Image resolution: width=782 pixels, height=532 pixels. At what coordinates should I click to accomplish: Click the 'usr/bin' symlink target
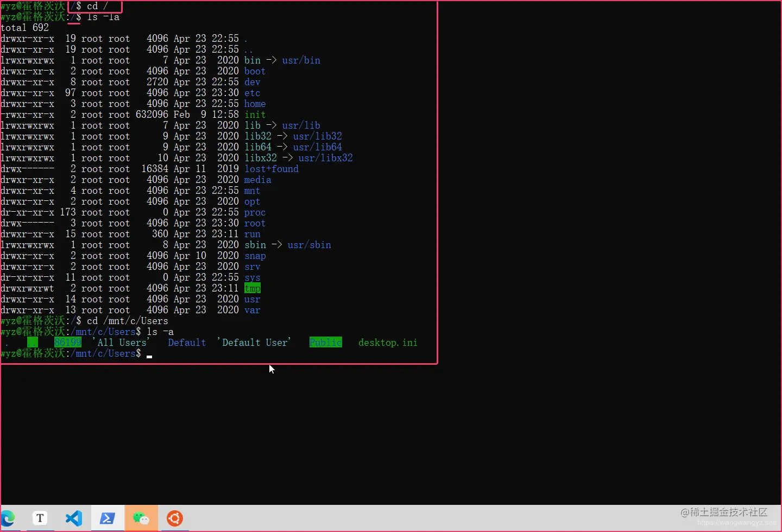[x=301, y=60]
